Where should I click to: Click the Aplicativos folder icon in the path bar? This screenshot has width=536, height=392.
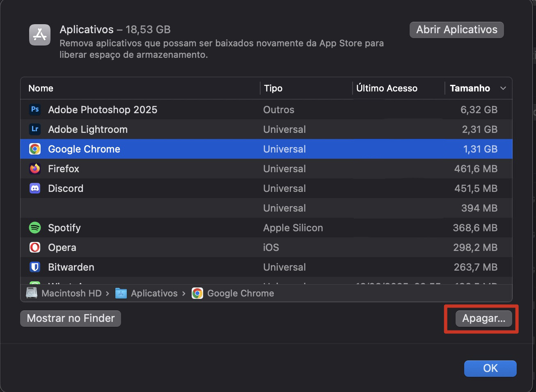pyautogui.click(x=121, y=293)
